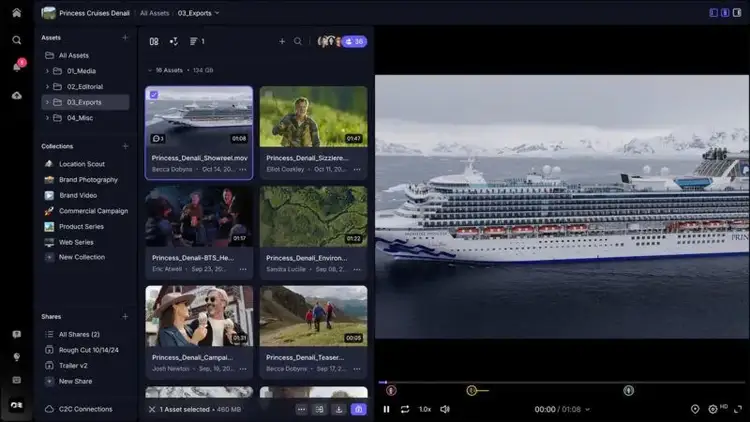Toggle loop playback in the player

pyautogui.click(x=405, y=409)
